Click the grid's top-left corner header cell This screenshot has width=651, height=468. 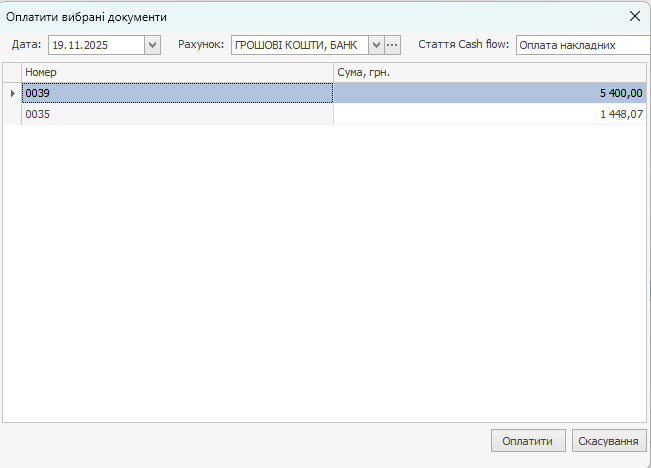(x=12, y=72)
